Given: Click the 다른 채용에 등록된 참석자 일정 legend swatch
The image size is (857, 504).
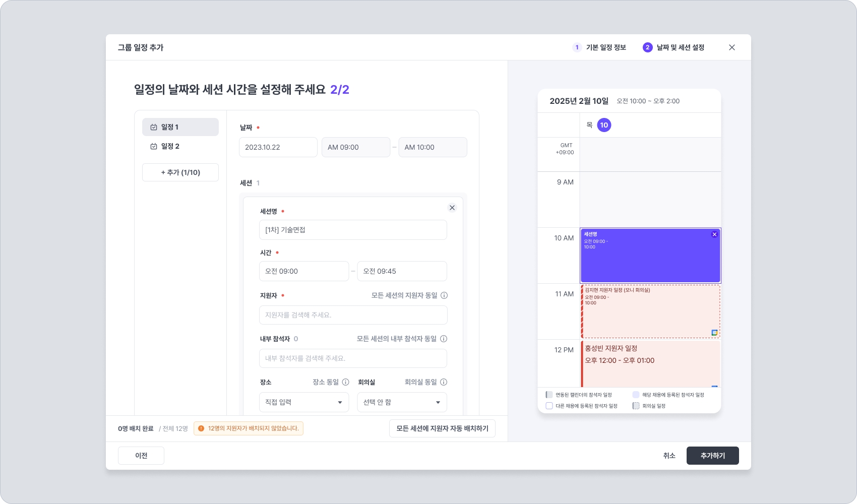Looking at the screenshot, I should click(549, 406).
